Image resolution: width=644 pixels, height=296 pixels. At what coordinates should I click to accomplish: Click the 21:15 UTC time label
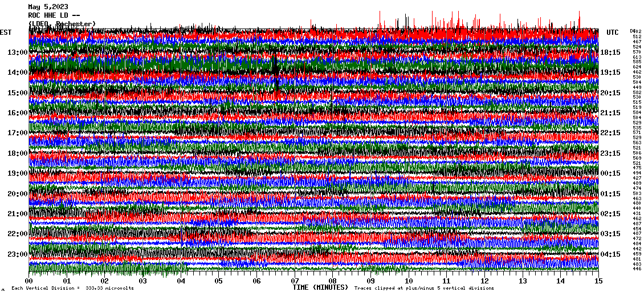[x=610, y=113]
